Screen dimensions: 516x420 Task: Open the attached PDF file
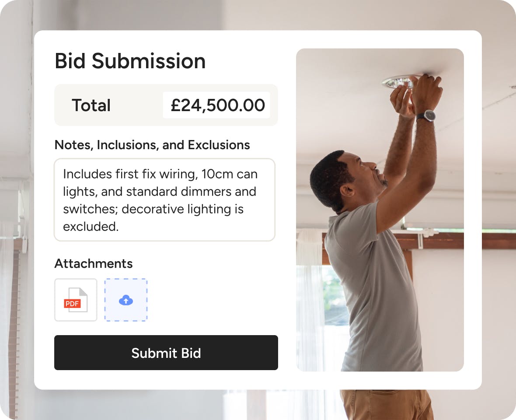pyautogui.click(x=76, y=300)
